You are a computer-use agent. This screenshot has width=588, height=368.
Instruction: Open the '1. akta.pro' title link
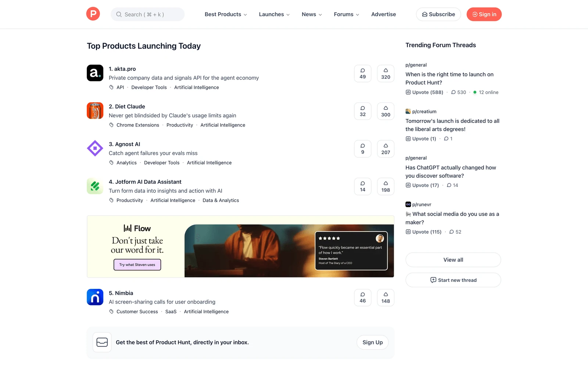(x=122, y=69)
